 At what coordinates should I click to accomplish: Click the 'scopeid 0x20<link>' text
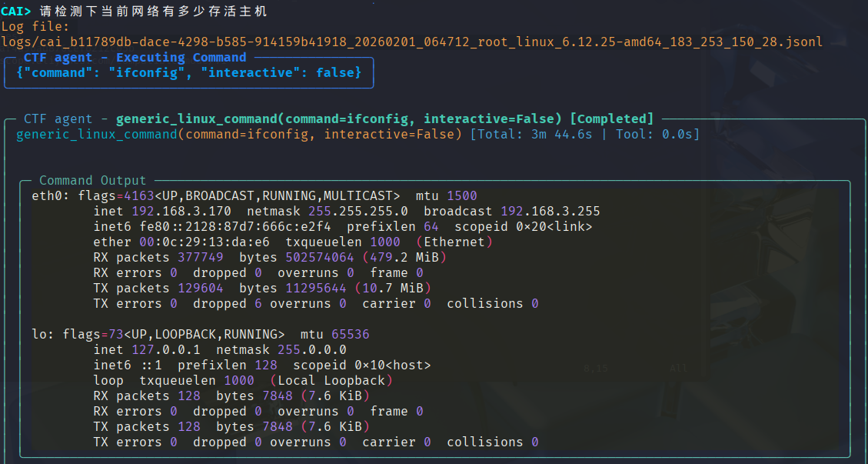[523, 227]
